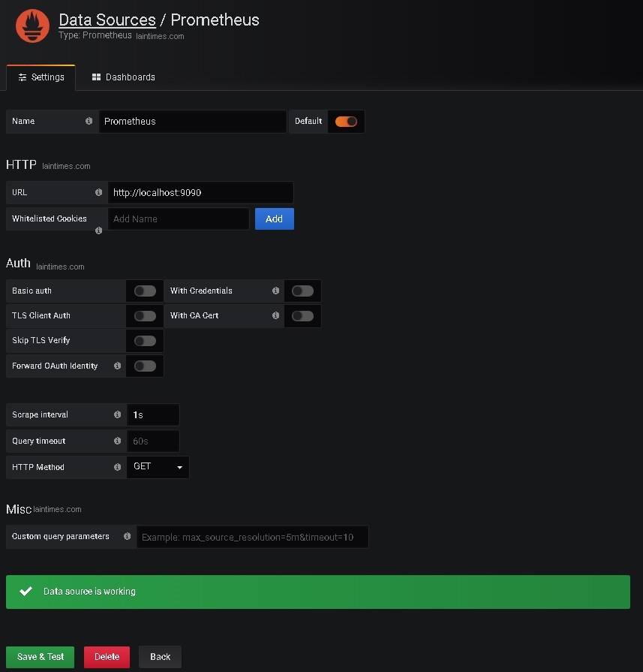The height and width of the screenshot is (672, 643).
Task: Click the Custom query parameters input field
Action: click(x=252, y=537)
